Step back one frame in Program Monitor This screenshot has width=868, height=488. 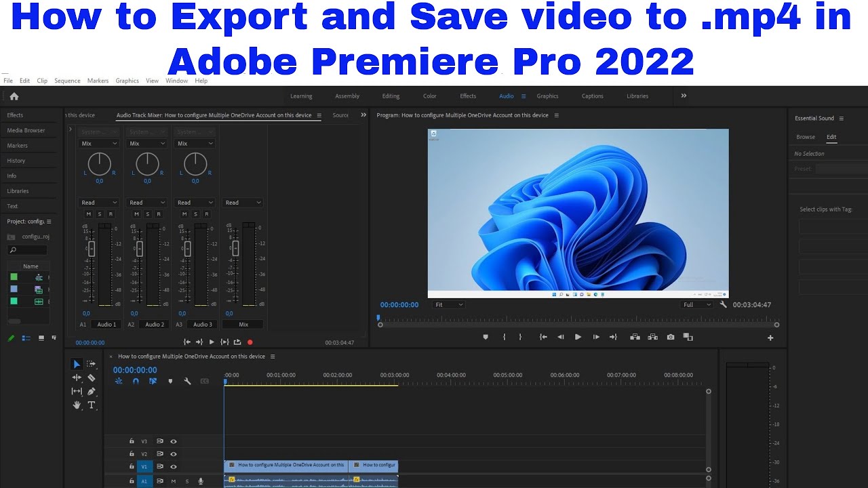click(x=560, y=337)
